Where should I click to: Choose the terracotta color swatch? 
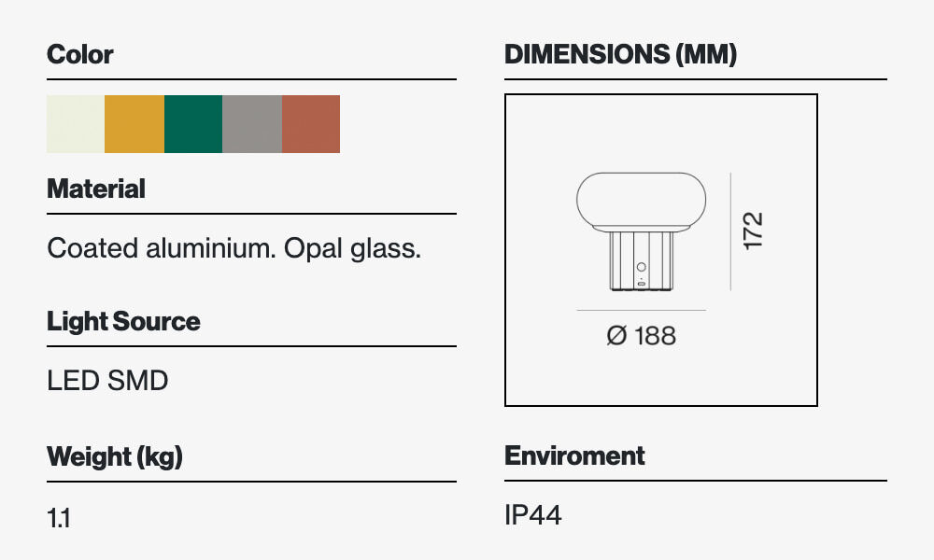(x=311, y=124)
